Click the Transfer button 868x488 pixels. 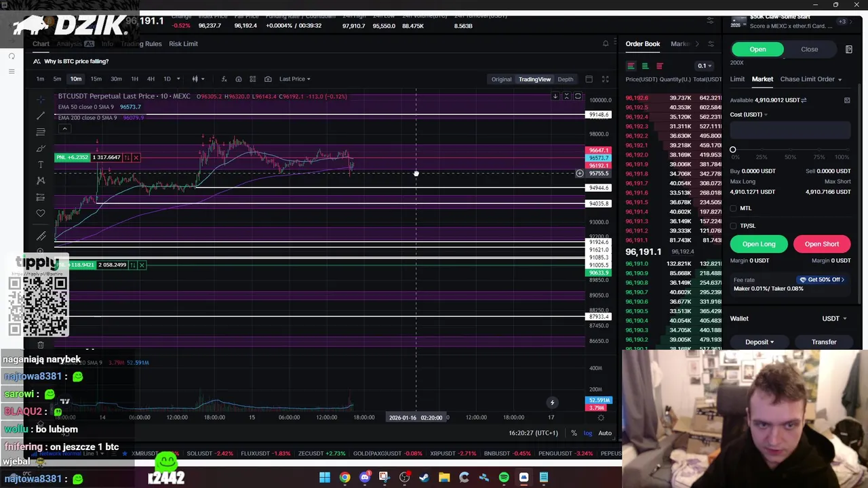(824, 342)
